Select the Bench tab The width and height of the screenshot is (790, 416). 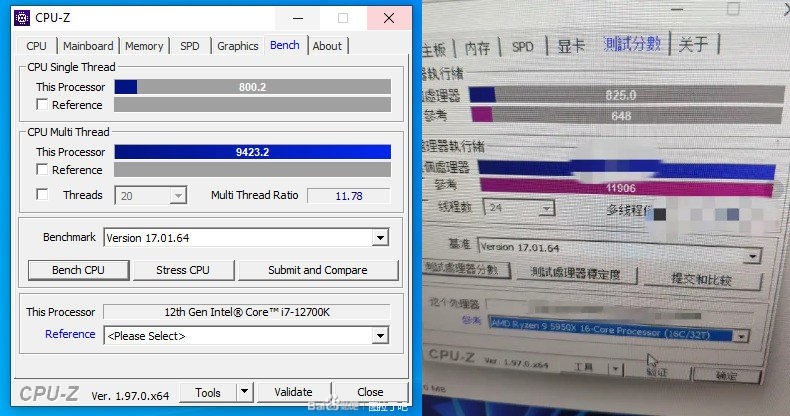pos(285,45)
